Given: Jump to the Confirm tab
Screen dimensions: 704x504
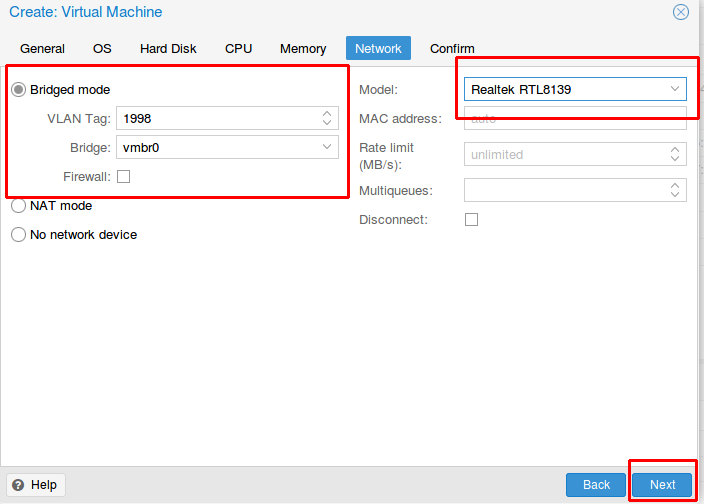Looking at the screenshot, I should point(452,48).
